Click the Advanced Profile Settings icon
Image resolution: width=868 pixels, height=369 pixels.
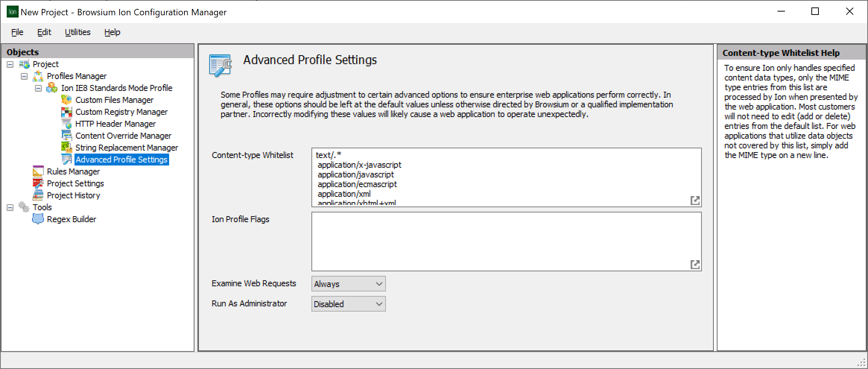[67, 159]
